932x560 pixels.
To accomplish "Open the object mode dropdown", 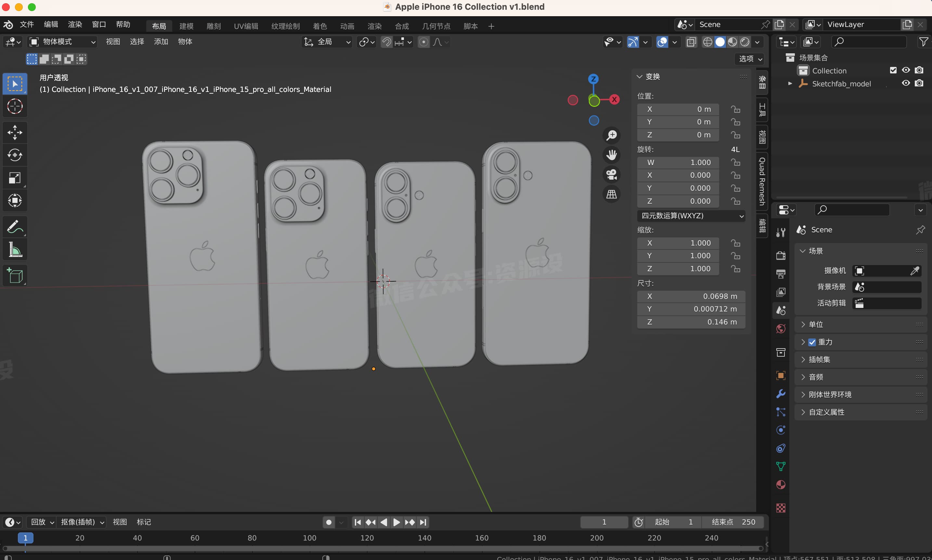I will [63, 42].
